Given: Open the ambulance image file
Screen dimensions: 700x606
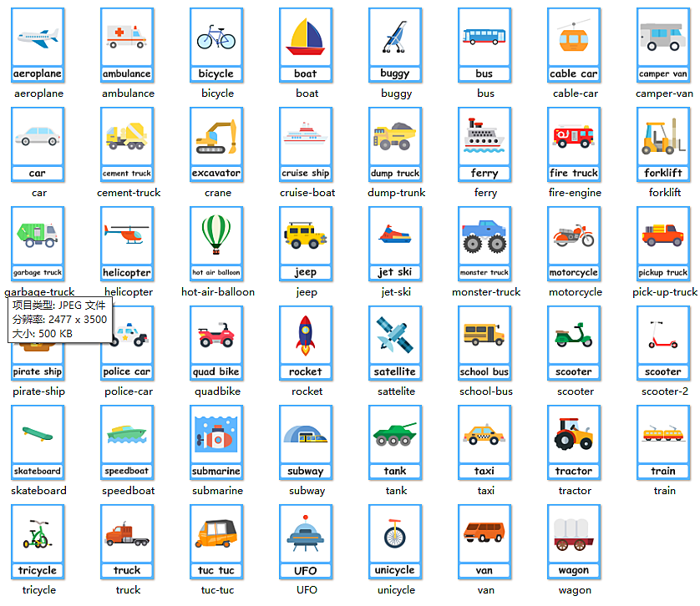Looking at the screenshot, I should 127,45.
